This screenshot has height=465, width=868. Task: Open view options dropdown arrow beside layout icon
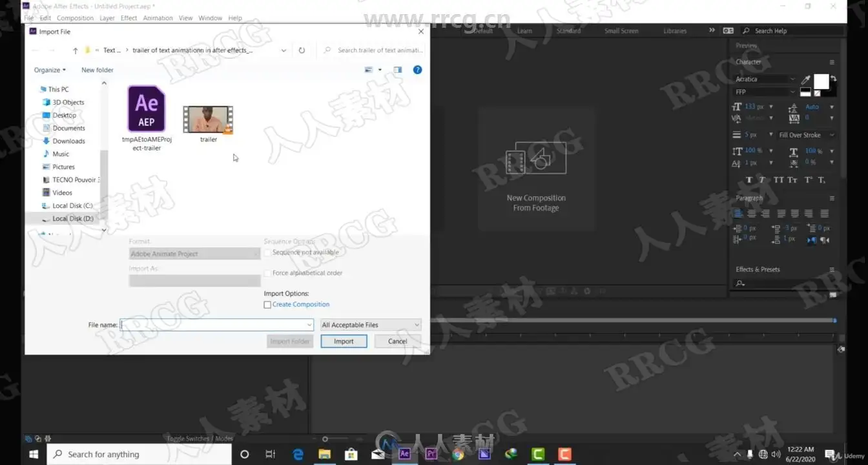point(380,70)
